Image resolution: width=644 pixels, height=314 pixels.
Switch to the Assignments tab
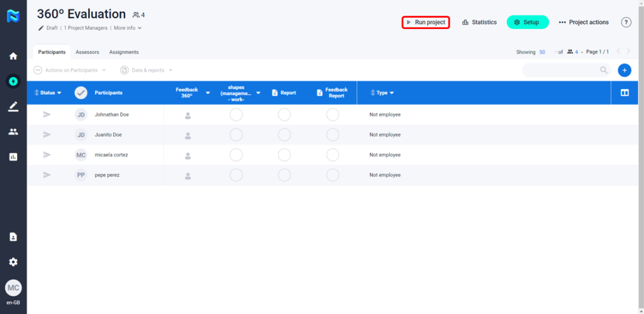pyautogui.click(x=124, y=52)
